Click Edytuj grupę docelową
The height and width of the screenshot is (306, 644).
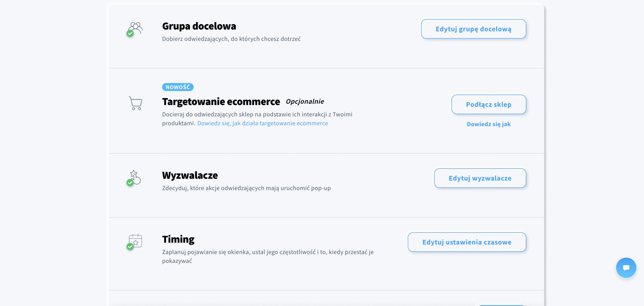pyautogui.click(x=473, y=29)
